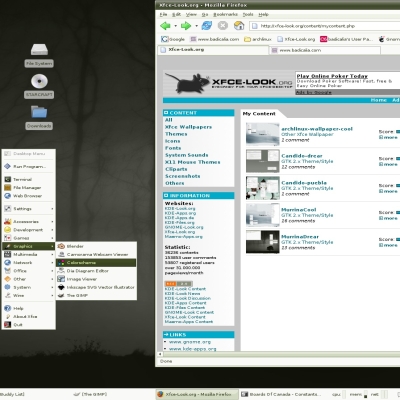
Task: Open Xfce Wallpapers content category link
Action: pyautogui.click(x=188, y=127)
